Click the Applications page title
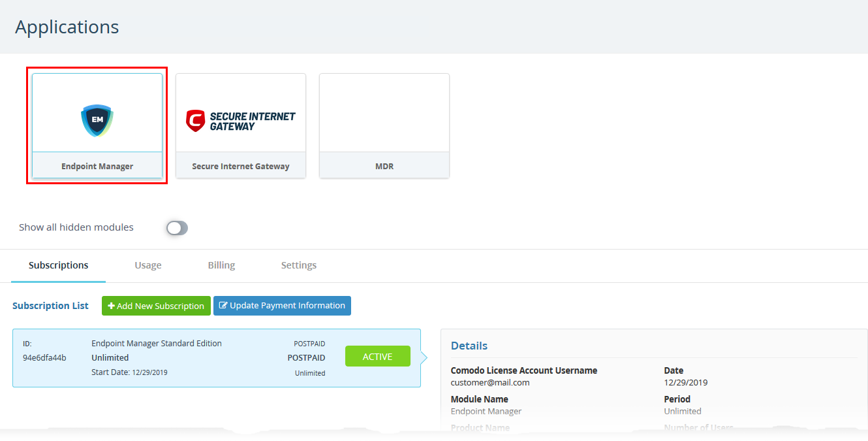 (x=67, y=27)
